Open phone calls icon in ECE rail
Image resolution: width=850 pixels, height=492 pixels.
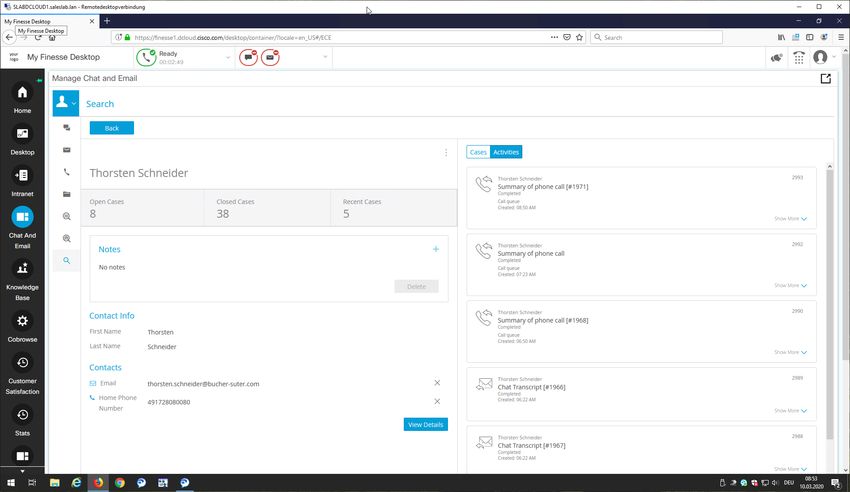(x=67, y=172)
